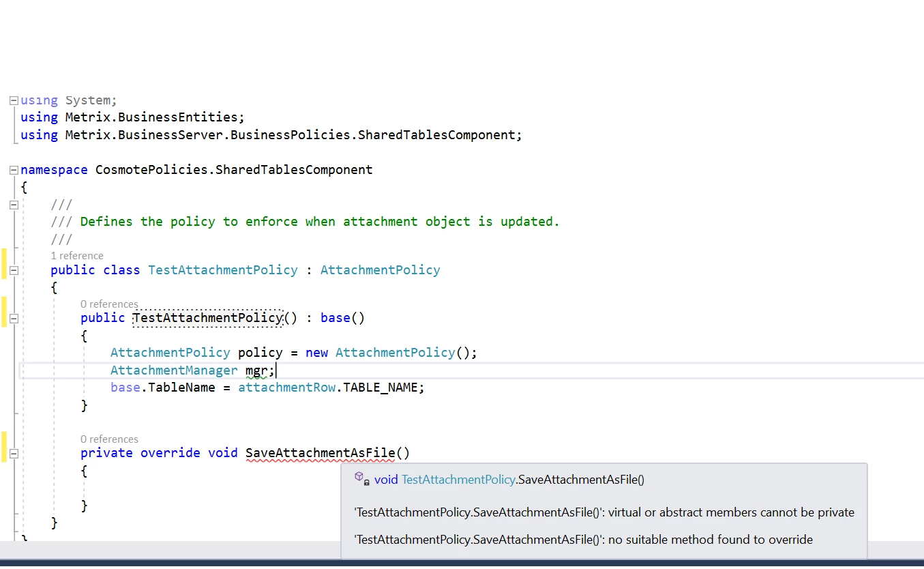The image size is (924, 569).
Task: Collapse the TestAttachmentPolicy constructor block
Action: (x=14, y=318)
